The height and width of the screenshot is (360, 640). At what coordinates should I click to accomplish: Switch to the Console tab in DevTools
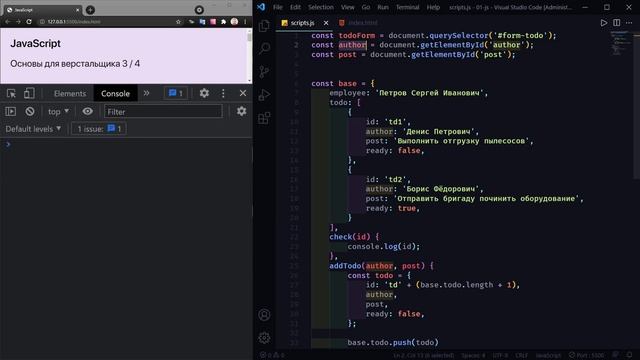click(x=115, y=93)
